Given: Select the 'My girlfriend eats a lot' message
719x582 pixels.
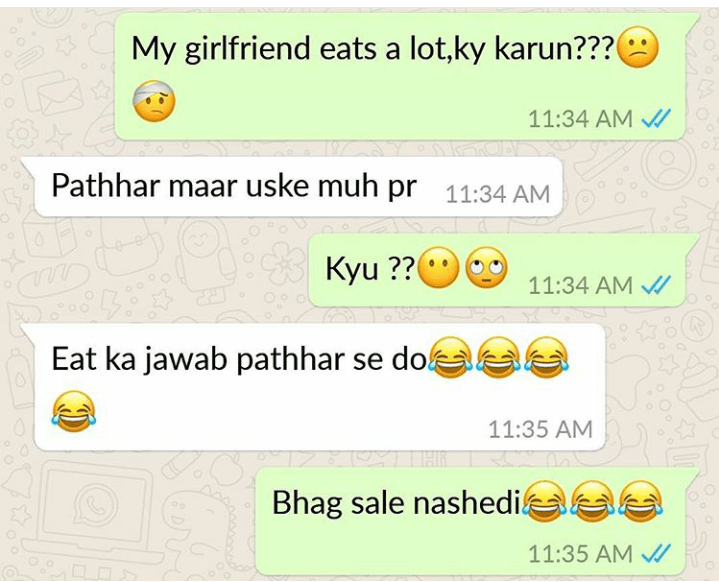Looking at the screenshot, I should point(406,76).
